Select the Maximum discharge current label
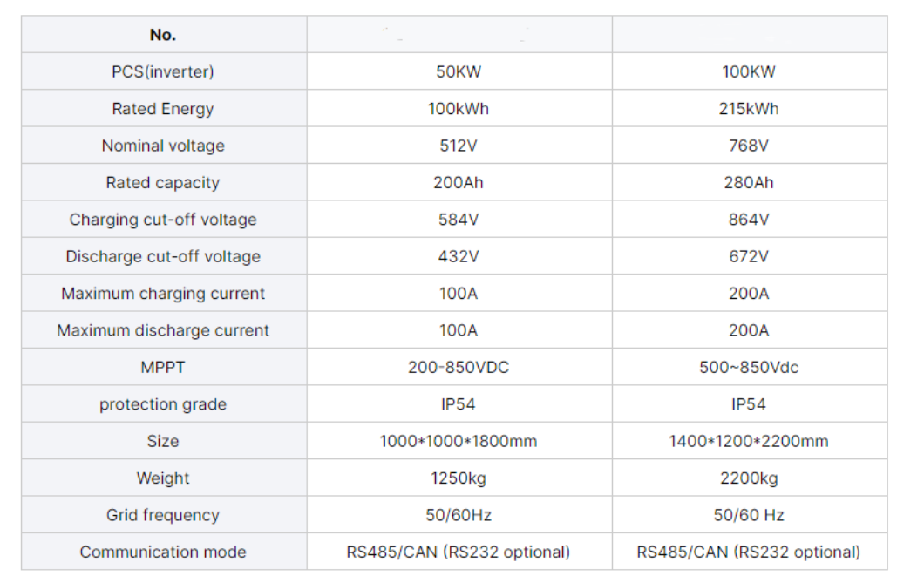This screenshot has height=583, width=924. pos(163,330)
